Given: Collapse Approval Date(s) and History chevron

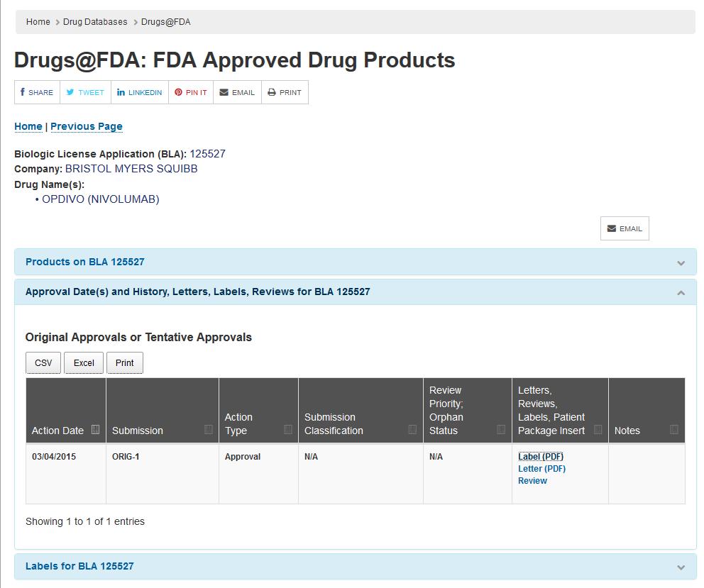Looking at the screenshot, I should pos(681,293).
